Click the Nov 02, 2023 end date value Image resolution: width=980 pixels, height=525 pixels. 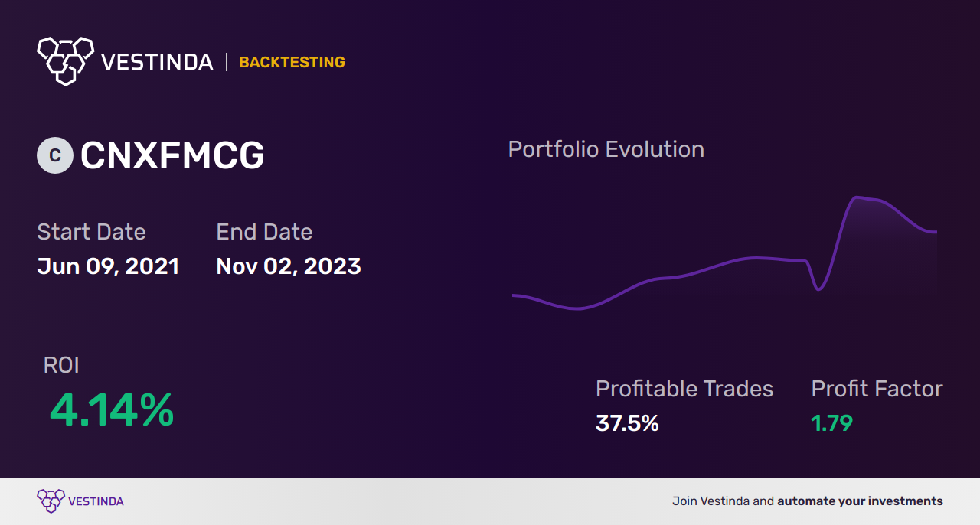pyautogui.click(x=289, y=266)
